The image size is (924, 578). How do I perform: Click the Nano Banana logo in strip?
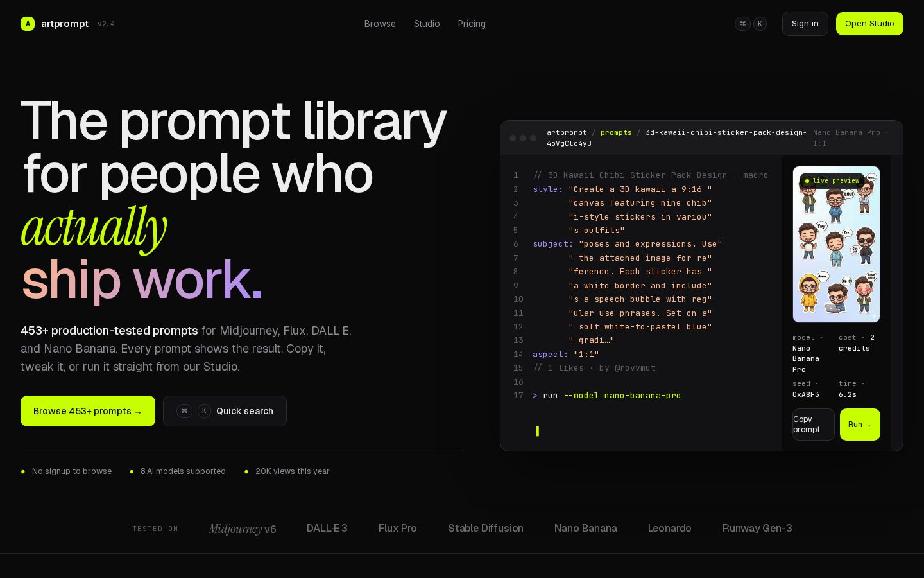pyautogui.click(x=586, y=529)
